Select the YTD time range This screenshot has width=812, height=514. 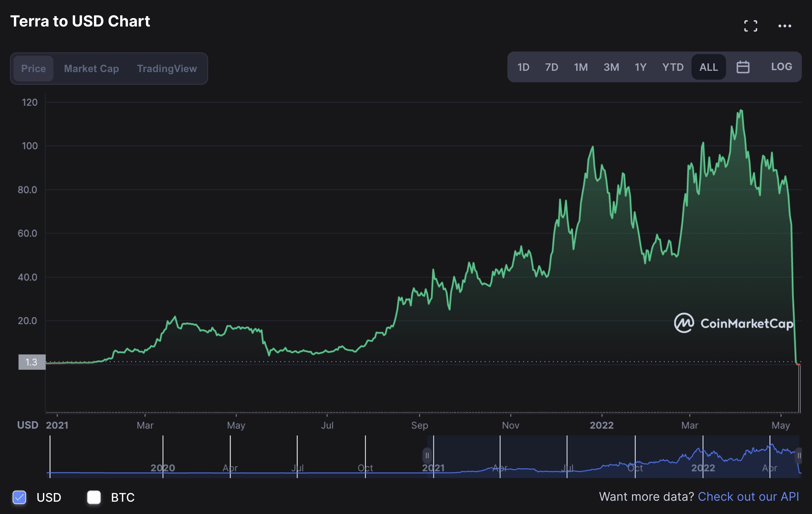[673, 67]
